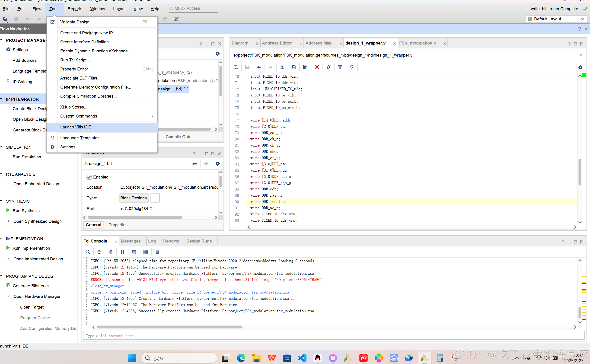Click Generate Bitstream
The height and width of the screenshot is (364, 590).
point(31,286)
